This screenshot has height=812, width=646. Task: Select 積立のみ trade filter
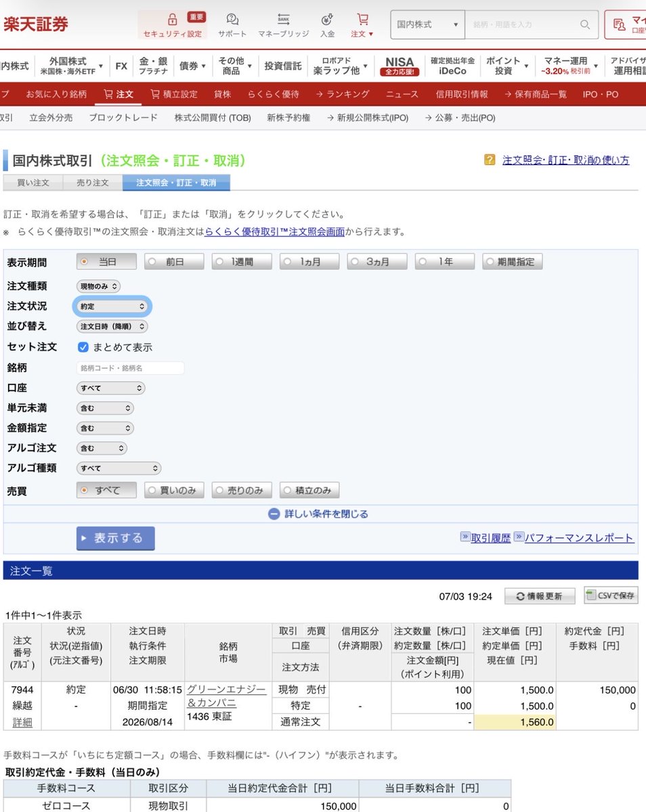point(309,491)
